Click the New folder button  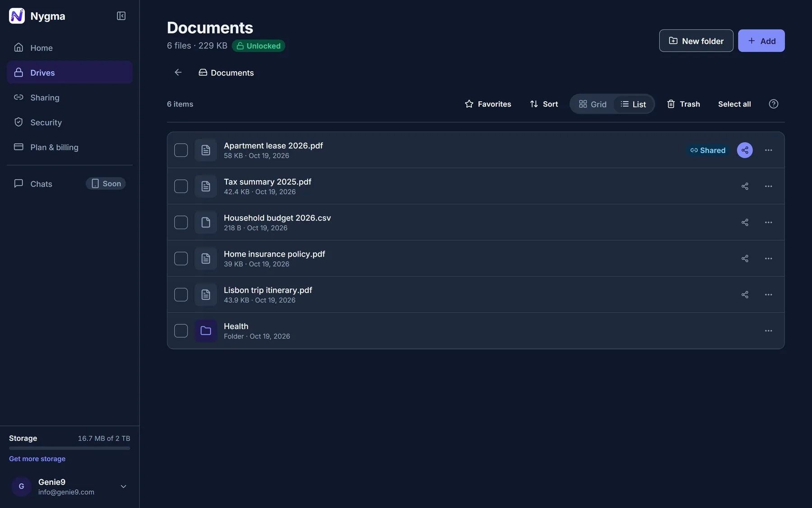[696, 41]
